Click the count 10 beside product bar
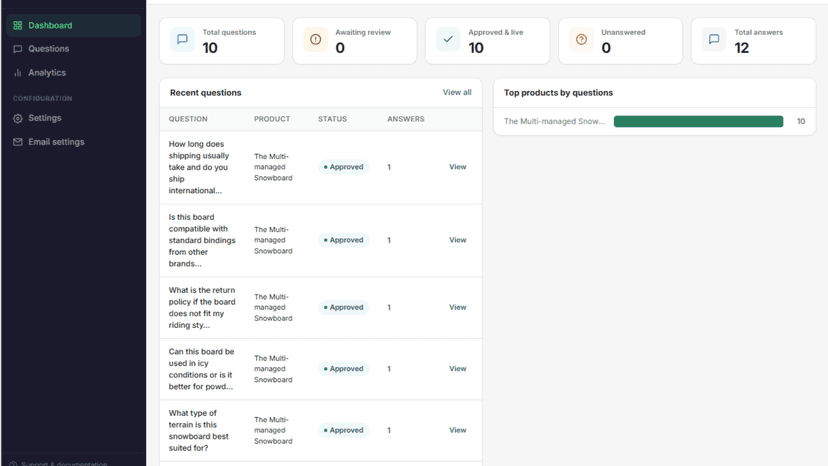828x466 pixels. pyautogui.click(x=801, y=122)
